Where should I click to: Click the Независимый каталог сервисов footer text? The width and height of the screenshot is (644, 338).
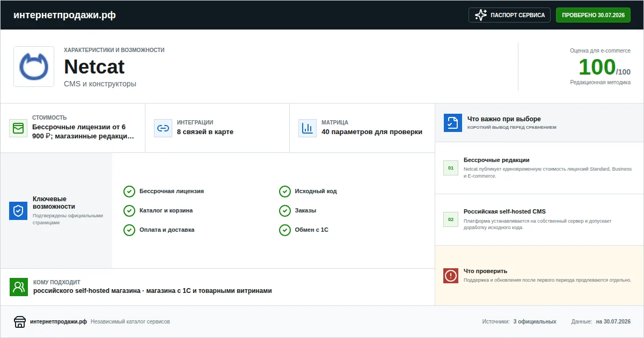pos(130,322)
